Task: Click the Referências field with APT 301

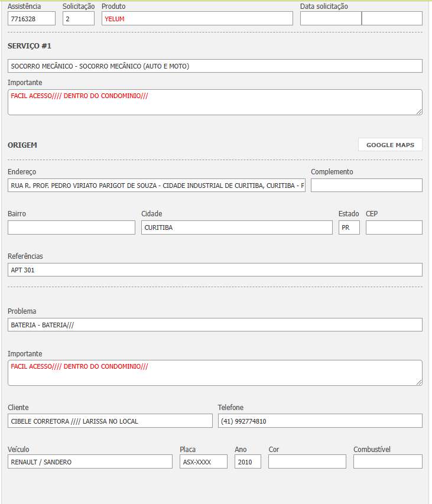Action: coord(215,270)
